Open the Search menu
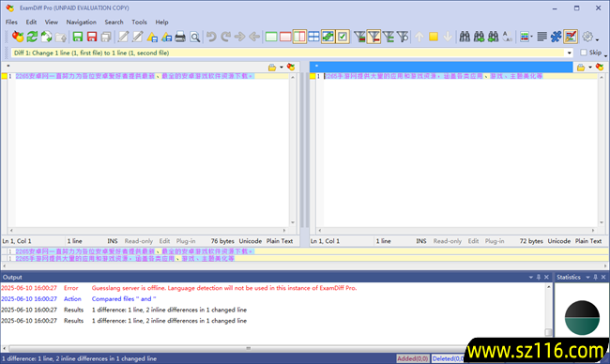Image resolution: width=610 pixels, height=364 pixels. 114,23
